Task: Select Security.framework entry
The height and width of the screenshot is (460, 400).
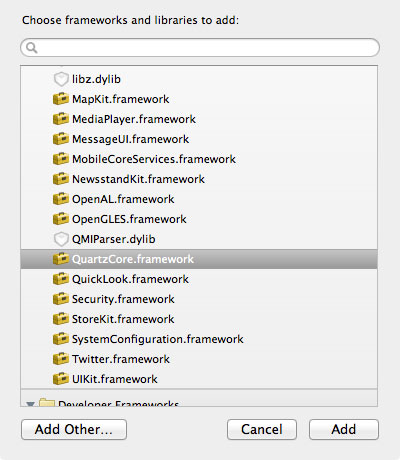Action: (199, 299)
